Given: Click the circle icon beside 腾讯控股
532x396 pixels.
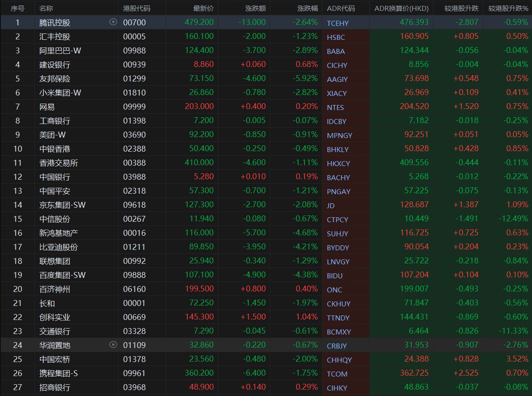Looking at the screenshot, I should [113, 22].
